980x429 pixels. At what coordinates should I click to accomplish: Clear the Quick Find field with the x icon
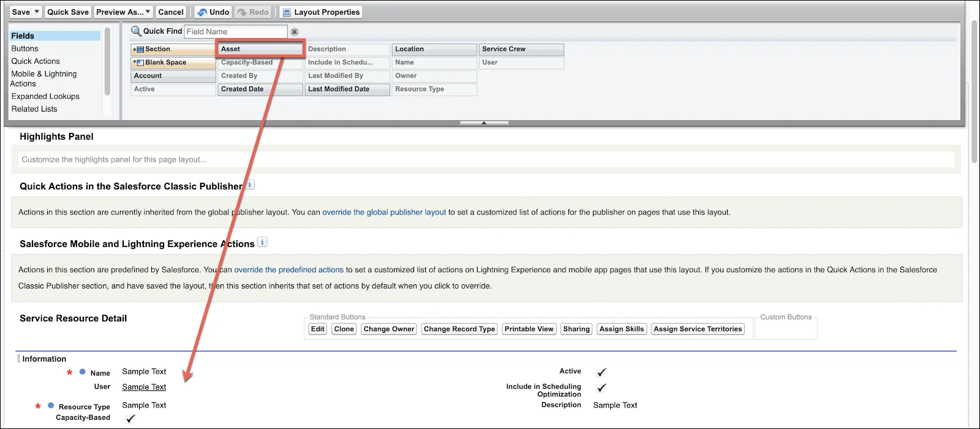click(295, 32)
